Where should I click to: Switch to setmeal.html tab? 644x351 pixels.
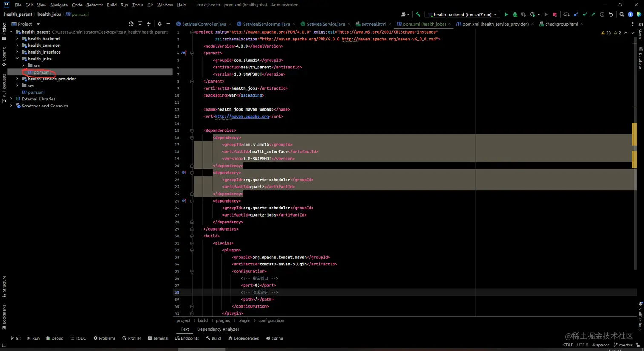coord(374,24)
